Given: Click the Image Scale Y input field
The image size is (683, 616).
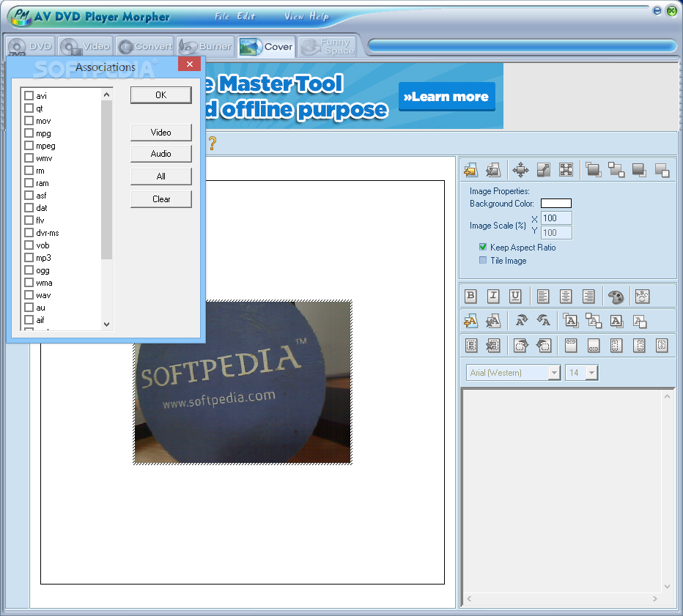Looking at the screenshot, I should [x=556, y=232].
